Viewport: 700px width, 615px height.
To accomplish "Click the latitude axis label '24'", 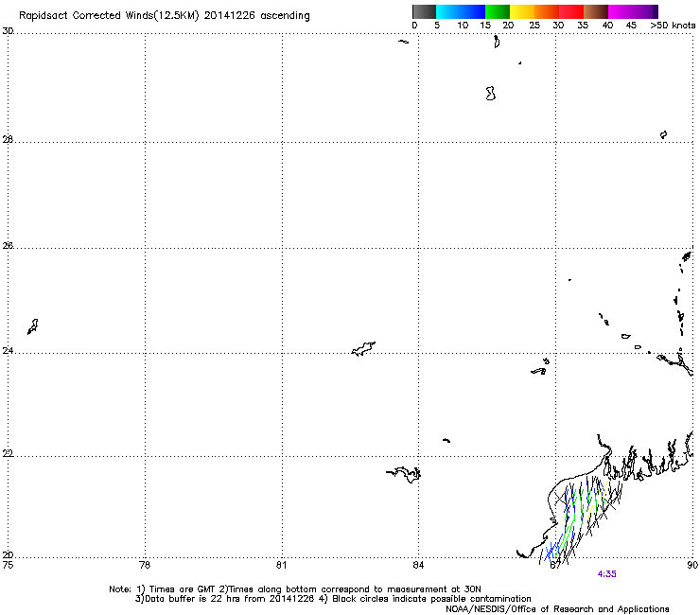I will (8, 351).
